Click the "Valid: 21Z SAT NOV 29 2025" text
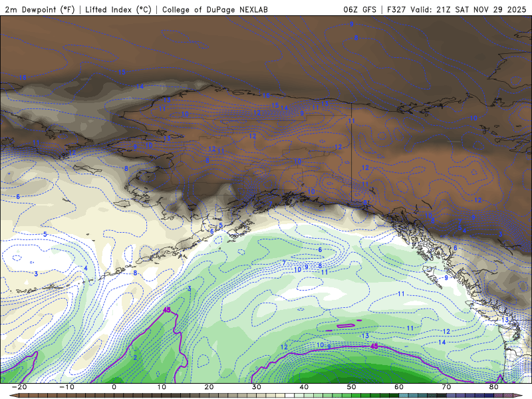 [468, 9]
